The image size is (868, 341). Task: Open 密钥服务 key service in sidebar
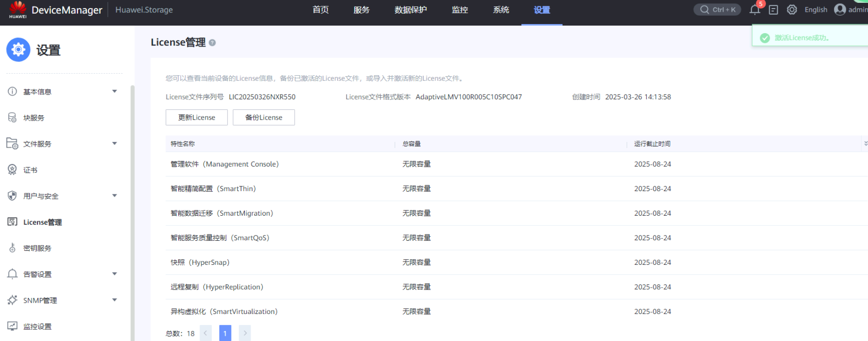point(37,248)
